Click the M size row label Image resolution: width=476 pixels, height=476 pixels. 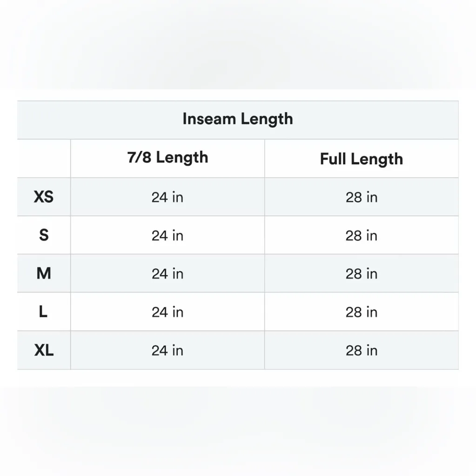tap(44, 274)
